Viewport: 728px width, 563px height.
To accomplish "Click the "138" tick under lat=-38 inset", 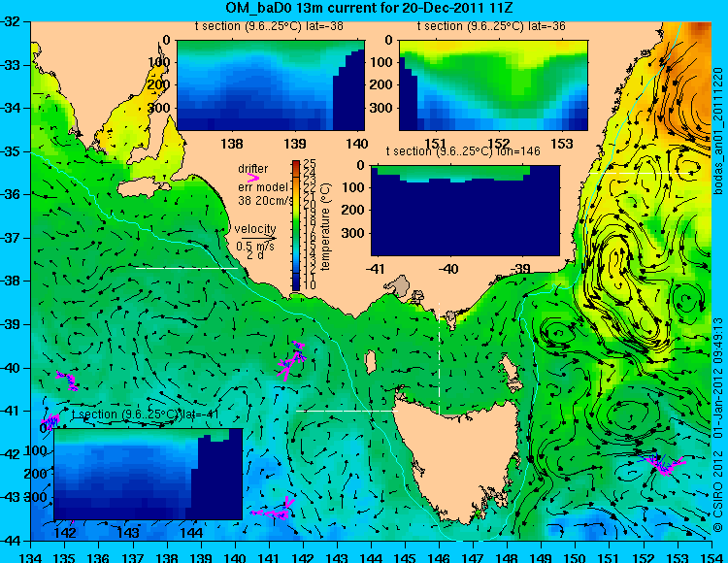I will (x=232, y=144).
